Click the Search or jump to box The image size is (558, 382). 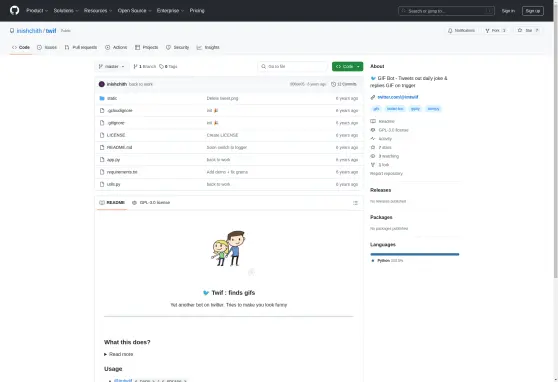point(446,11)
